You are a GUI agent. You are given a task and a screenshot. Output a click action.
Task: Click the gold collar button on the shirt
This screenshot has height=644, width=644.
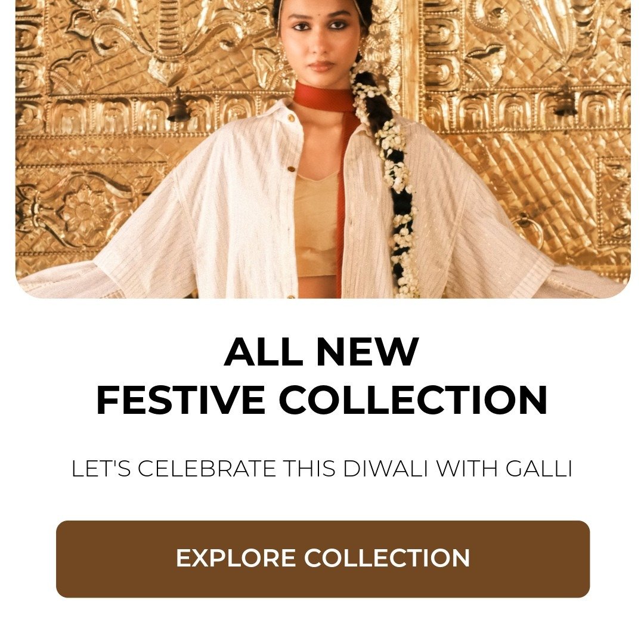point(291,118)
